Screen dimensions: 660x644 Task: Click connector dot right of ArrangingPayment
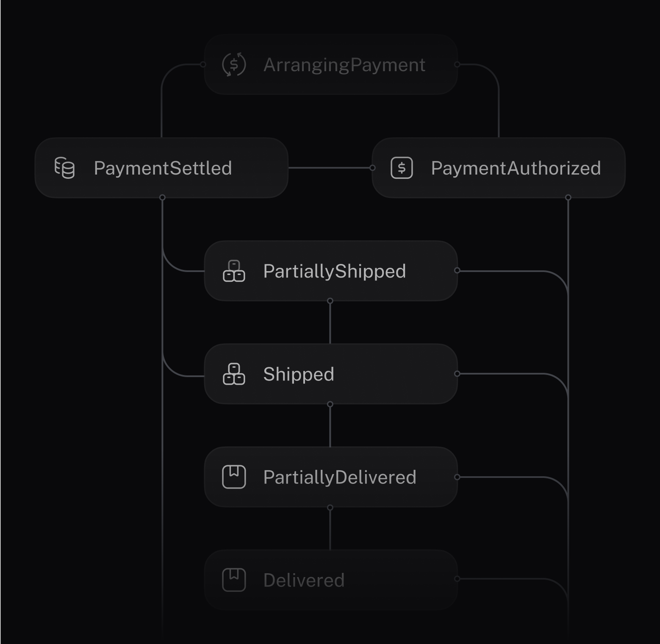pyautogui.click(x=457, y=64)
